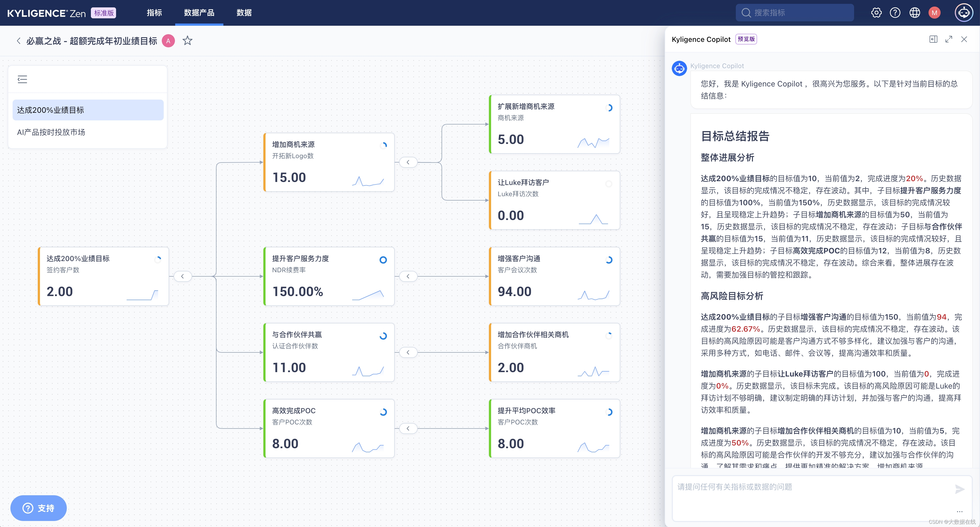Favorite this goal with the star icon
Viewport: 980px width, 527px height.
click(x=187, y=41)
